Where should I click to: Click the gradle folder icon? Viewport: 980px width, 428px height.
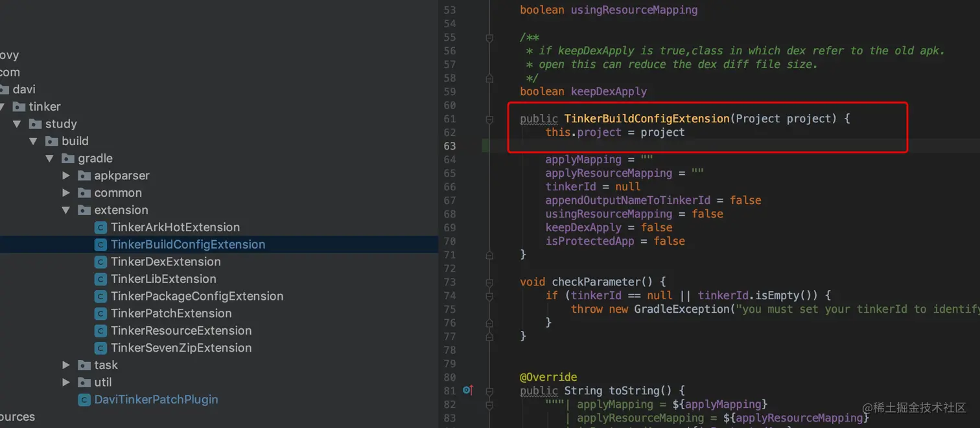pos(68,158)
